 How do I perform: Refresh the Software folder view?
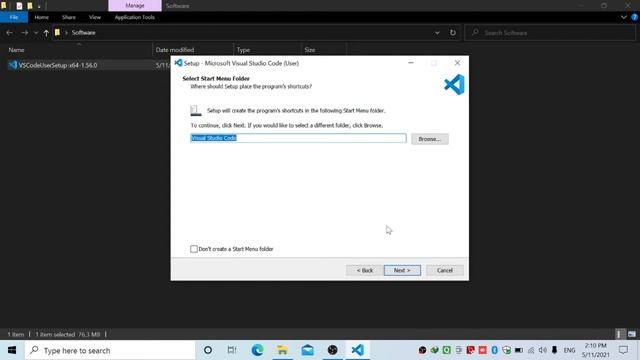(x=453, y=33)
